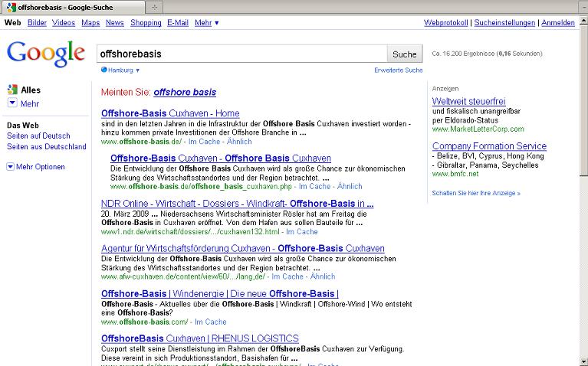The image size is (588, 366).
Task: Filter by Seiten aus Deutschland
Action: tap(47, 147)
